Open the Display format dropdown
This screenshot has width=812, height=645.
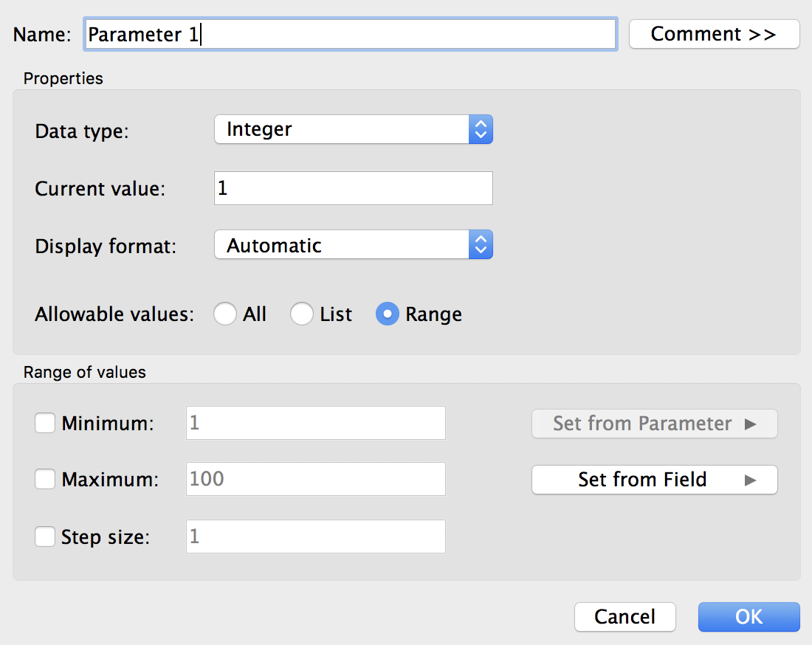(x=353, y=245)
